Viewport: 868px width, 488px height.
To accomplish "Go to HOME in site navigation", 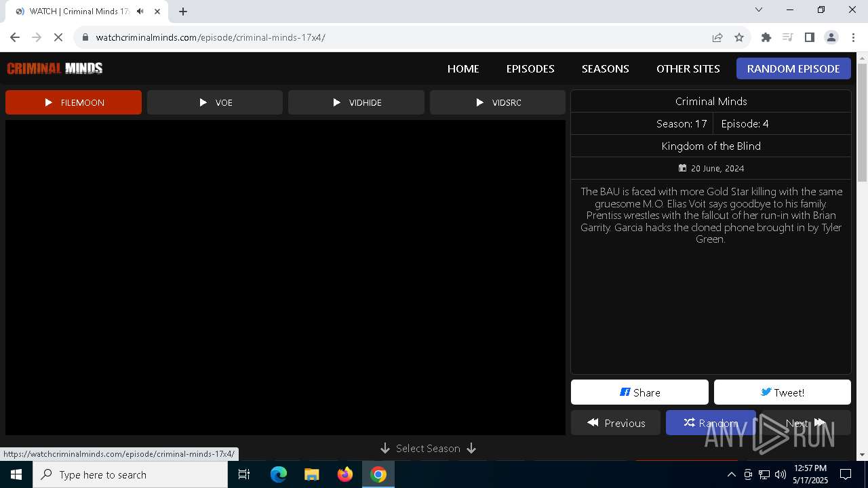I will [463, 68].
